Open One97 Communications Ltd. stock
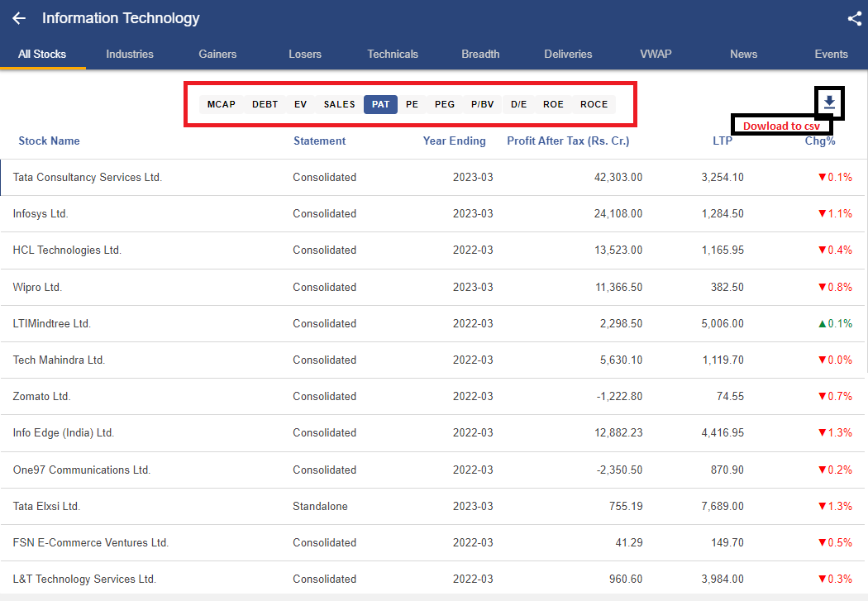This screenshot has height=601, width=868. [432, 470]
